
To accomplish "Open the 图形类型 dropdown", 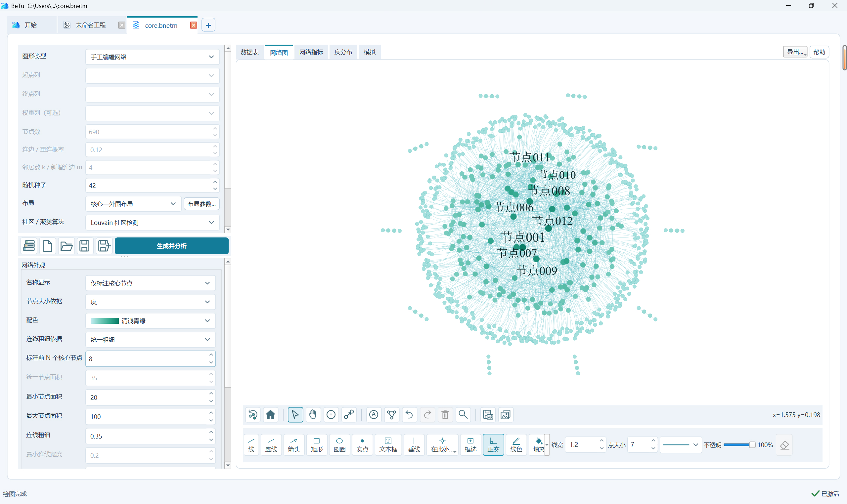I will pyautogui.click(x=153, y=57).
